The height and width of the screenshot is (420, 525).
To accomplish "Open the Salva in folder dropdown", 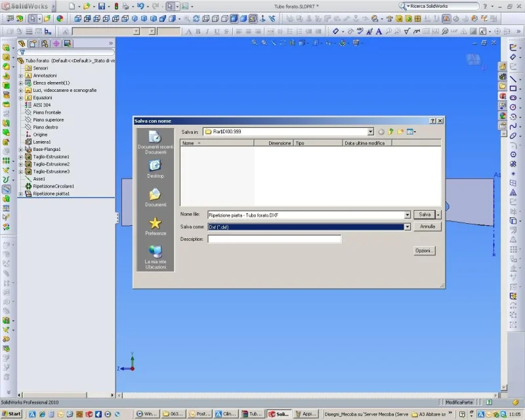I will (x=370, y=132).
